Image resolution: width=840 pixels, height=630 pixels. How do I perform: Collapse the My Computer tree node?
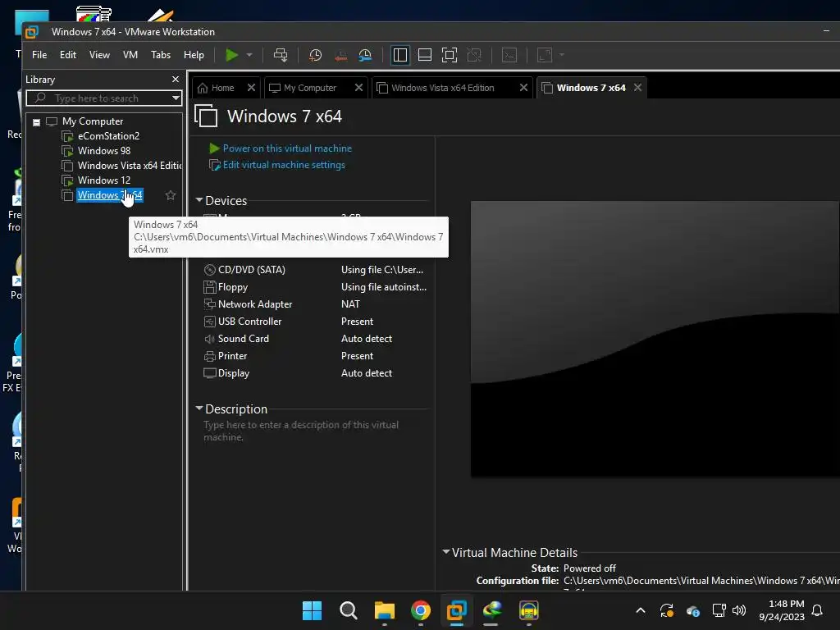point(36,122)
